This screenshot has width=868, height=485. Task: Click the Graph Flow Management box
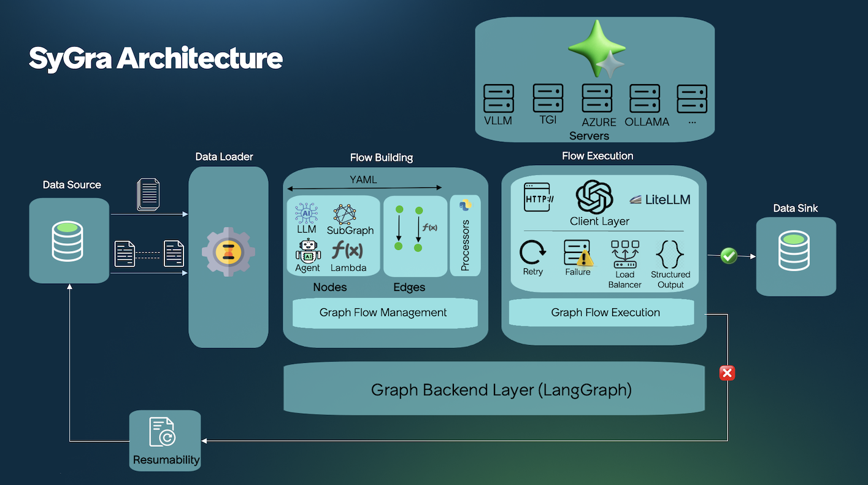384,312
